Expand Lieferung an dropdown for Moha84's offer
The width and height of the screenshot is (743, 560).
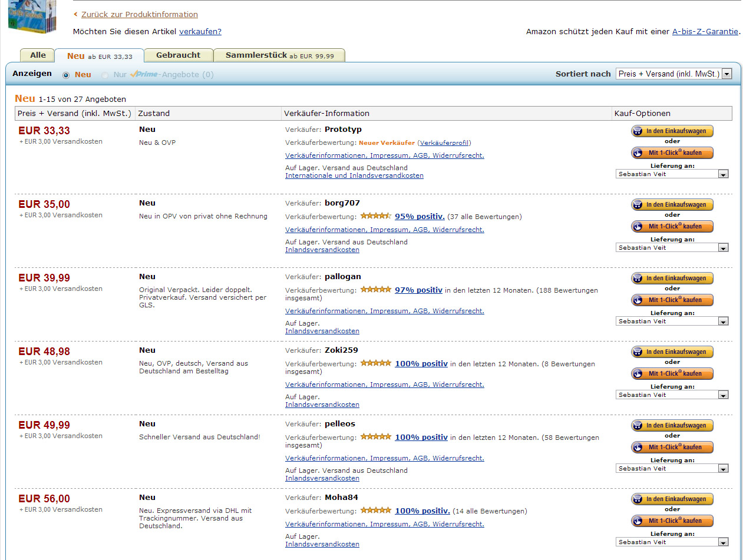point(672,542)
